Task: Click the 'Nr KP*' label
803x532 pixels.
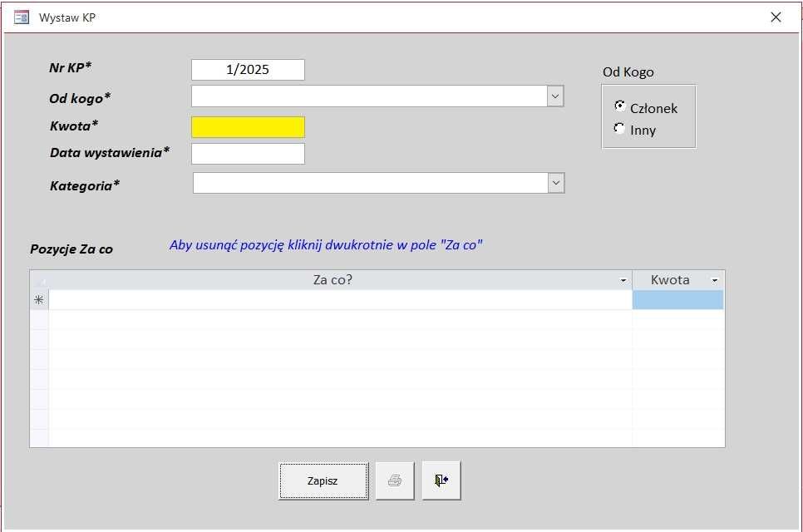Action: (70, 67)
